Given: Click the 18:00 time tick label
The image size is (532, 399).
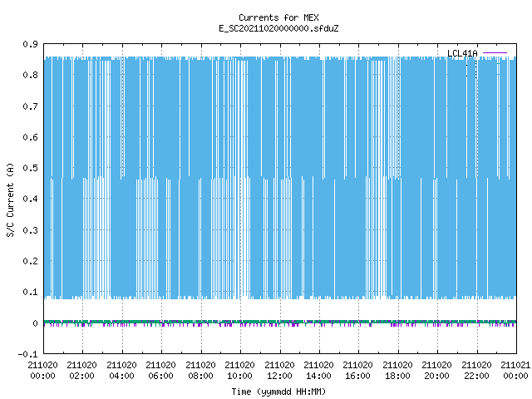Looking at the screenshot, I should pyautogui.click(x=397, y=371).
